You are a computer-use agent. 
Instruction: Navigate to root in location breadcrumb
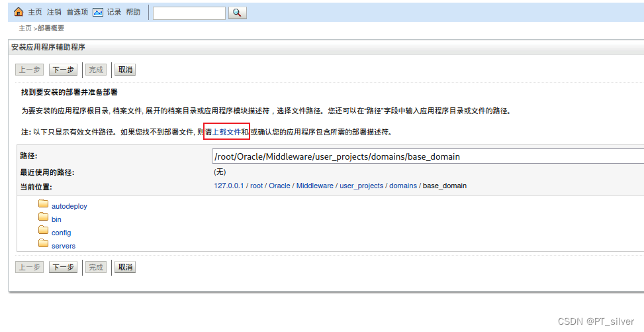coord(256,186)
